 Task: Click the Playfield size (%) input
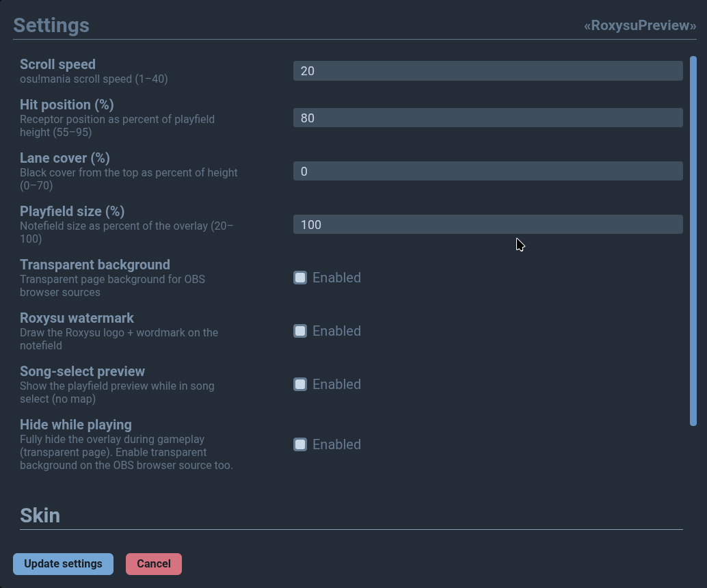pos(488,224)
